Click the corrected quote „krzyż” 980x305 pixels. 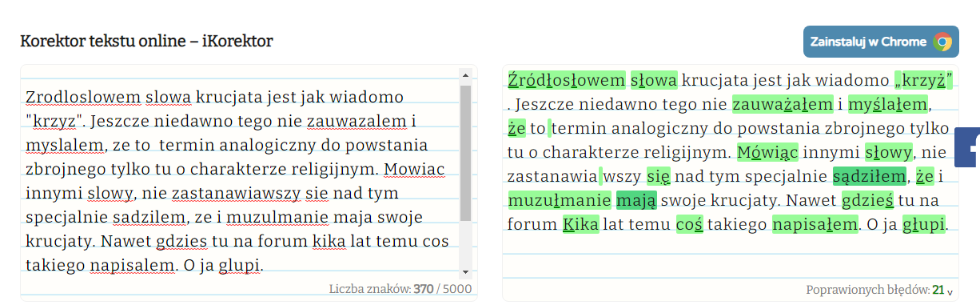point(923,80)
